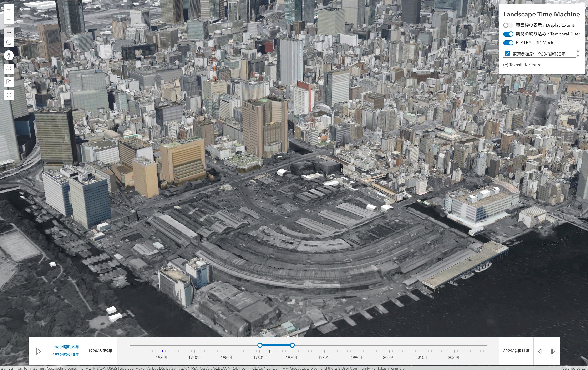The width and height of the screenshot is (588, 370).
Task: Click the (c) Takashi Kirimura credit
Action: (522, 65)
